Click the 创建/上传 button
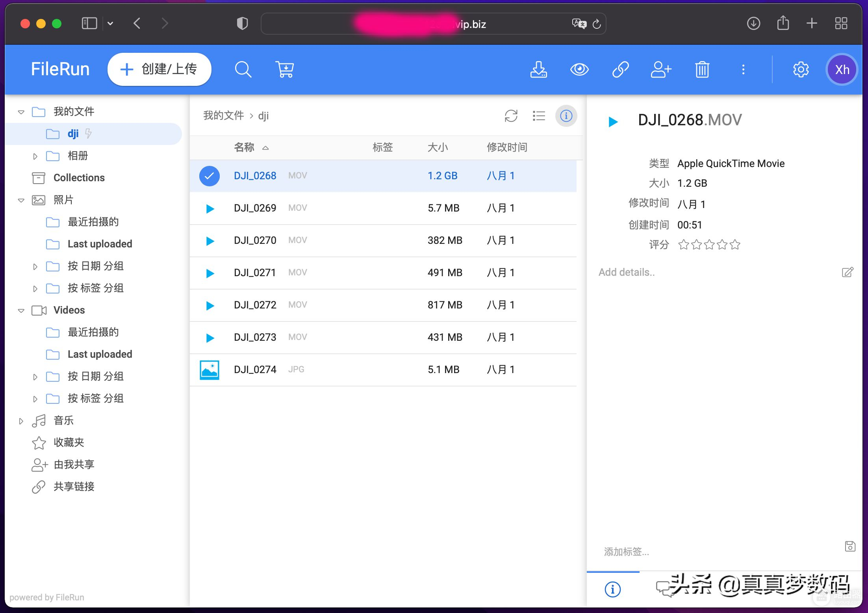This screenshot has width=868, height=613. [x=159, y=69]
